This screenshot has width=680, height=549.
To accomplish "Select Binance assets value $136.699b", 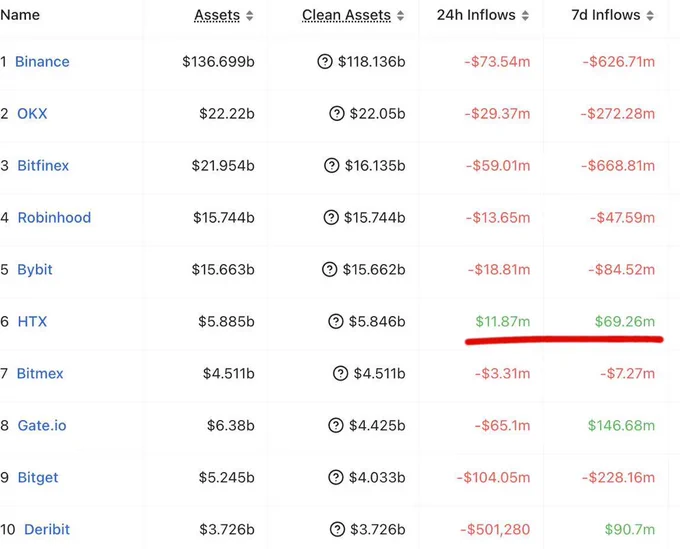I will [218, 62].
